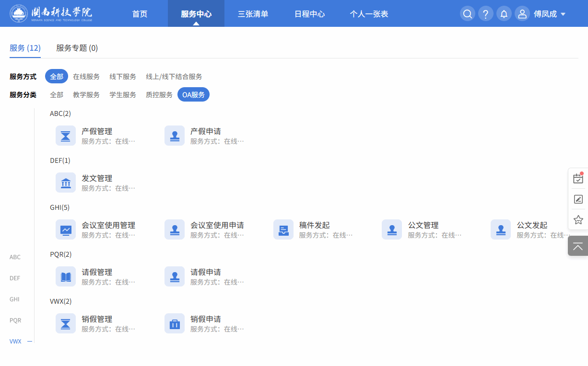Select 在线服务 service mode filter

pyautogui.click(x=86, y=77)
